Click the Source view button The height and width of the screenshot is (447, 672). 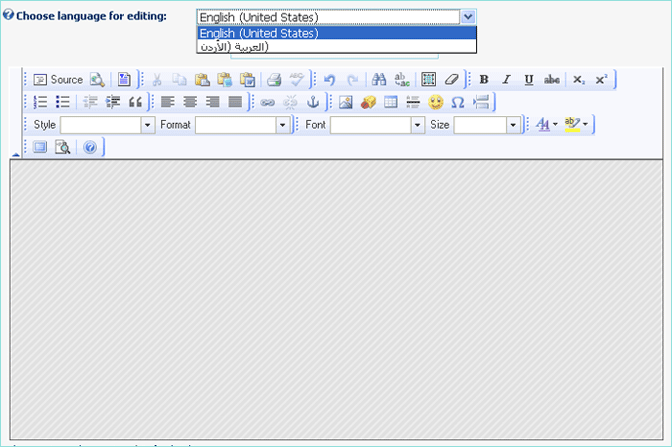(x=58, y=80)
